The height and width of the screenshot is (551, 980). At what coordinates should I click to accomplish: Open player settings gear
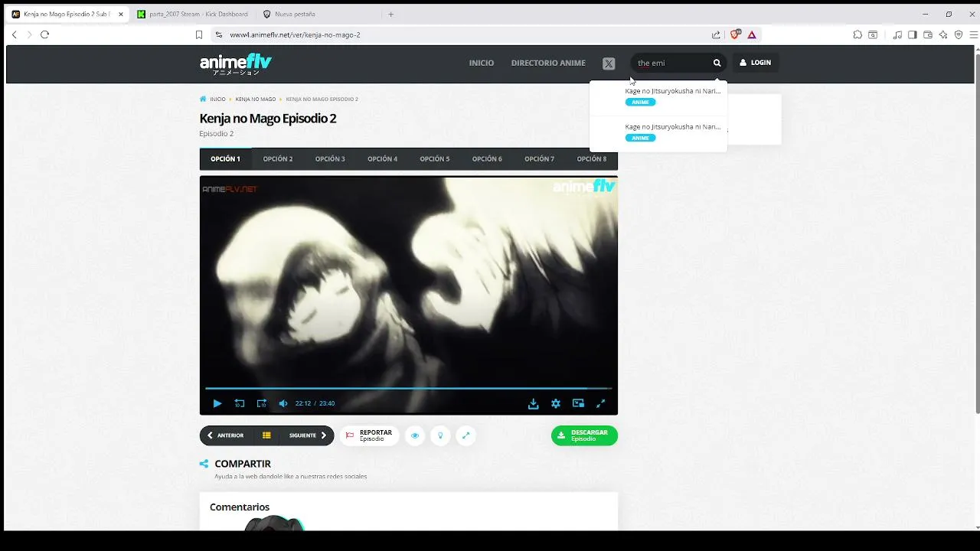point(556,403)
